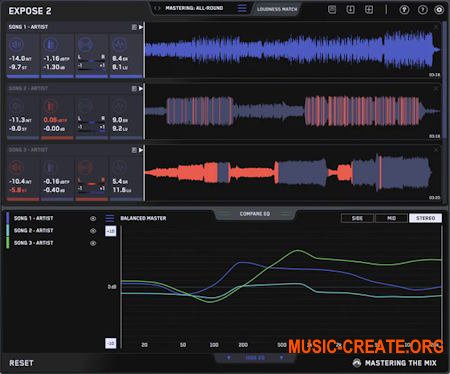Click the stereo field icon in Song 2 panel
450x374 pixels.
tap(85, 106)
